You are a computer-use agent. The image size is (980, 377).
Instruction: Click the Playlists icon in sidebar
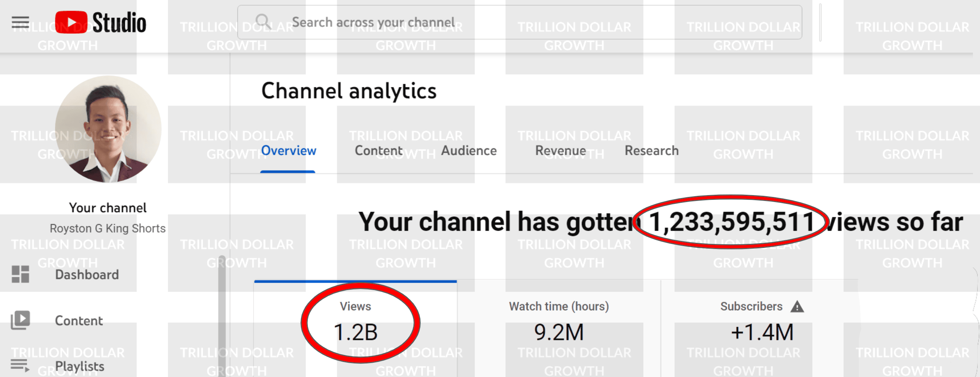(20, 366)
